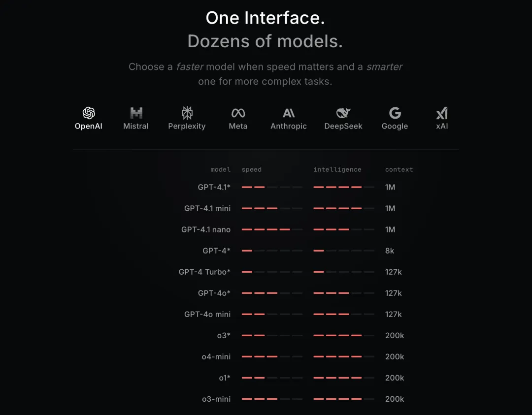Switch to the Mistral provider tab label
This screenshot has width=532, height=415.
click(136, 127)
